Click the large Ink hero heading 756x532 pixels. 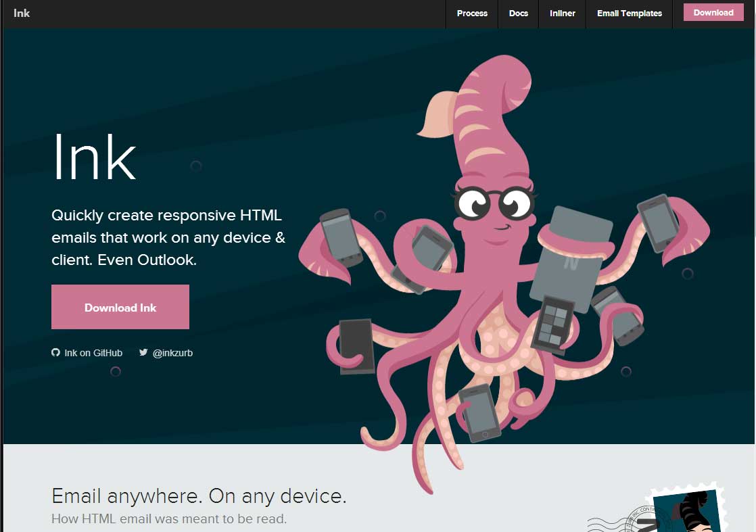coord(94,157)
